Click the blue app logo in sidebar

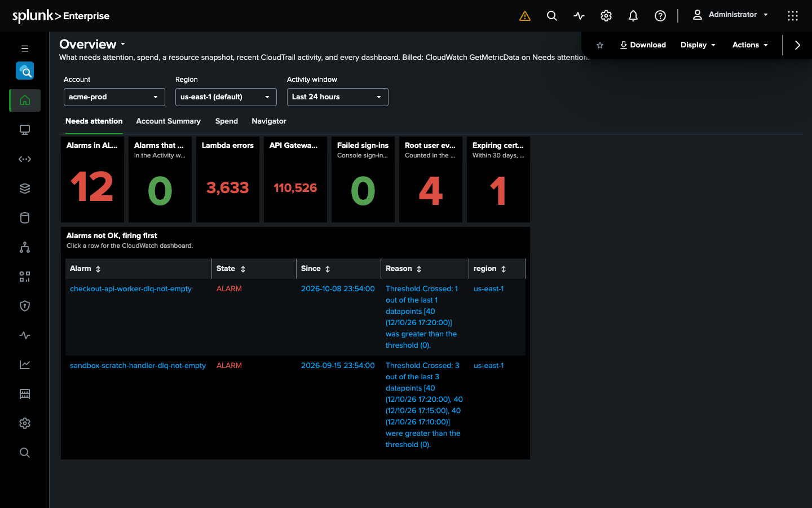[x=25, y=71]
